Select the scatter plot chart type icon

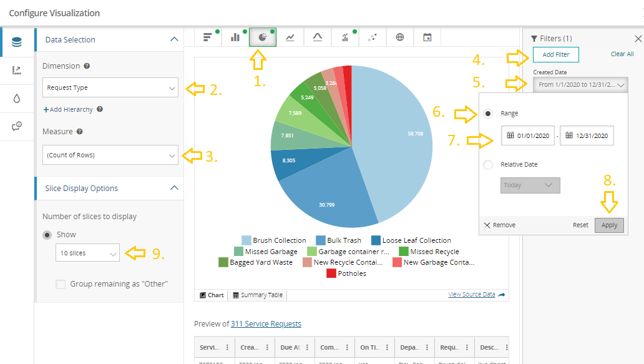(373, 37)
